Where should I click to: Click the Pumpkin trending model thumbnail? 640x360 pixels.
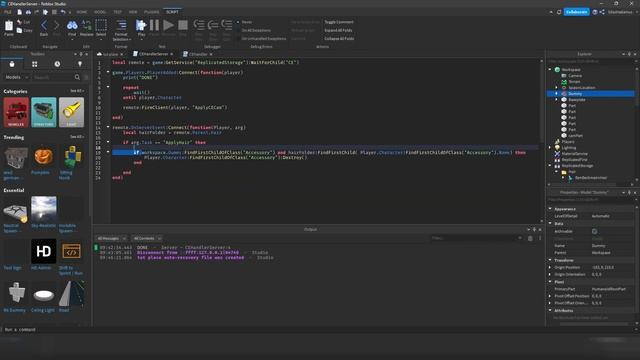(x=43, y=157)
